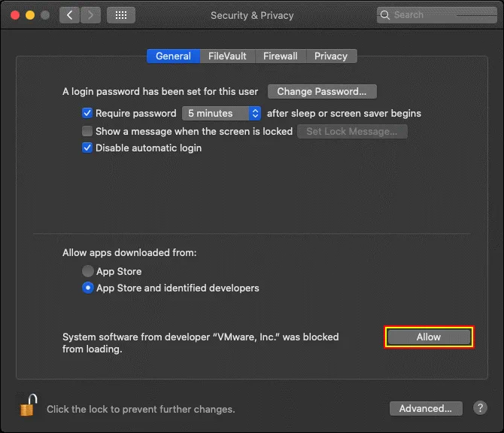Click the lock icon to prevent changes

click(28, 406)
